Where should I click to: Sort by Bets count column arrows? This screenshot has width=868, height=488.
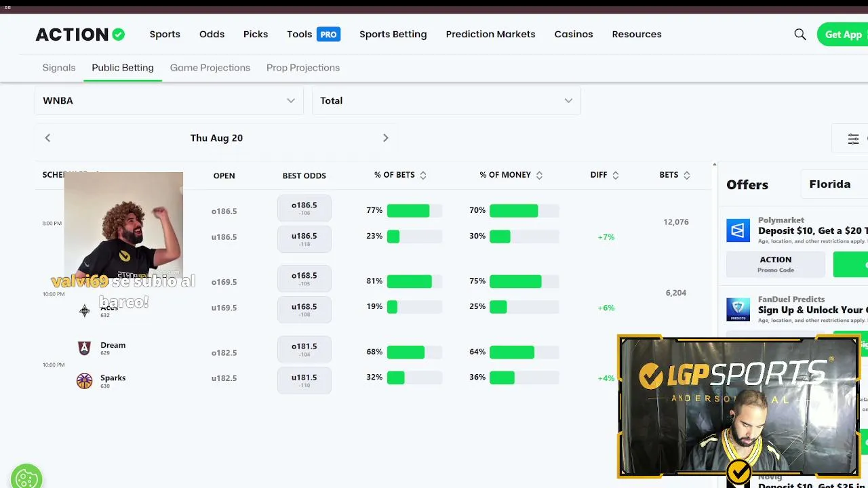(x=687, y=175)
